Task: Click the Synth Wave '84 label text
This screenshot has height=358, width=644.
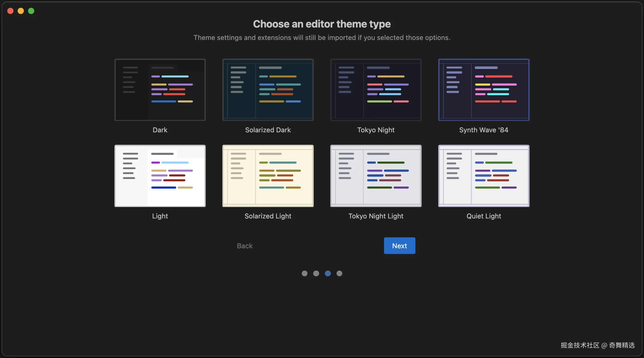Action: click(484, 130)
